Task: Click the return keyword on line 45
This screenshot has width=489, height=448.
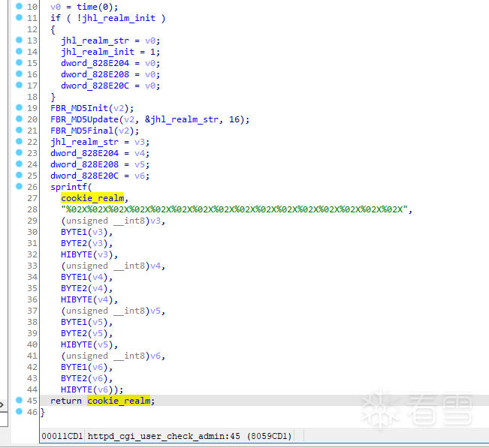Action: point(66,401)
